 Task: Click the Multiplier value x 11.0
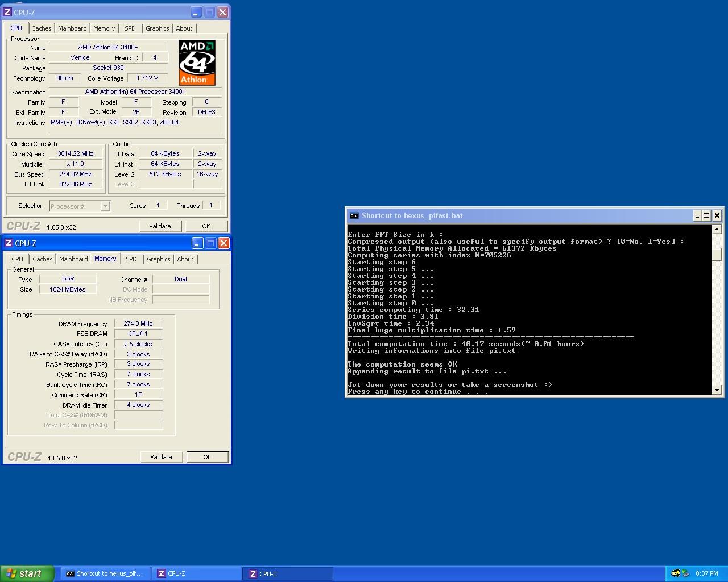pos(75,164)
